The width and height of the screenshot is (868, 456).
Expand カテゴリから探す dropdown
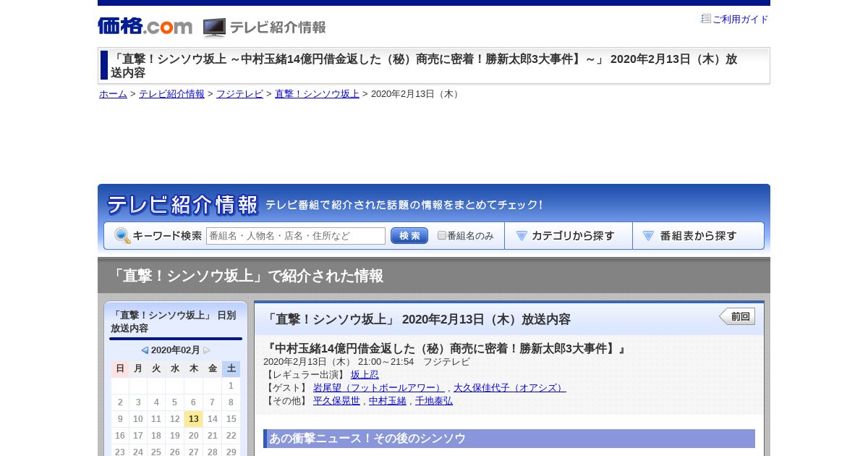[569, 236]
